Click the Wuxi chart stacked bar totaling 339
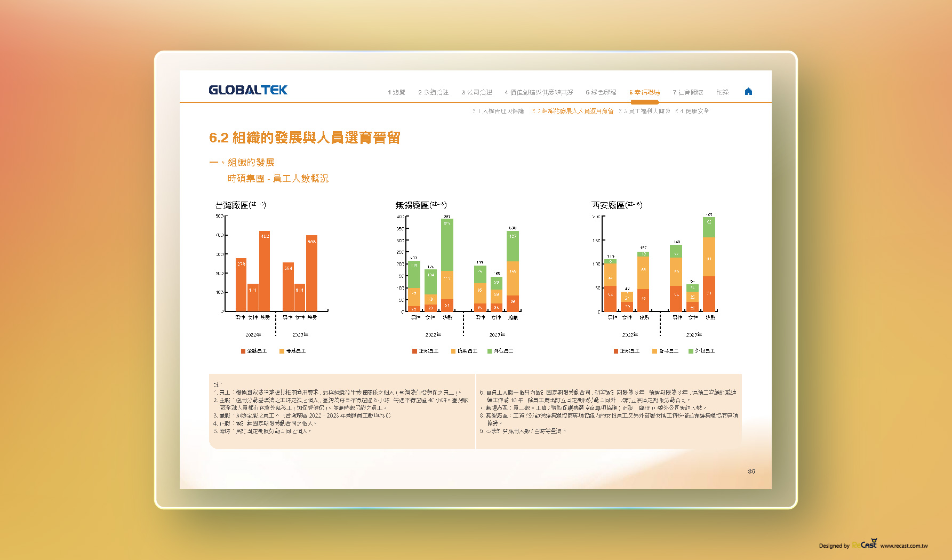The height and width of the screenshot is (560, 952). (x=513, y=271)
